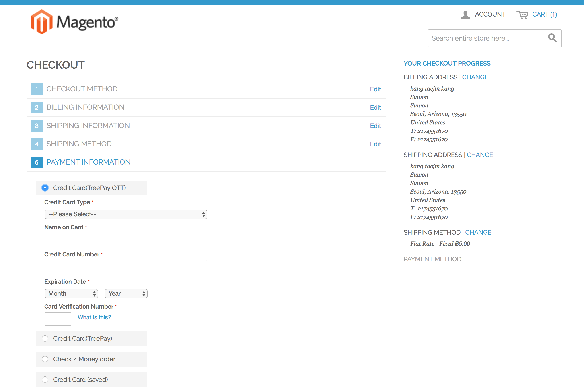Screen dimensions: 584x392
Task: Click the SHIPPING METHOD step title
Action: tap(79, 144)
